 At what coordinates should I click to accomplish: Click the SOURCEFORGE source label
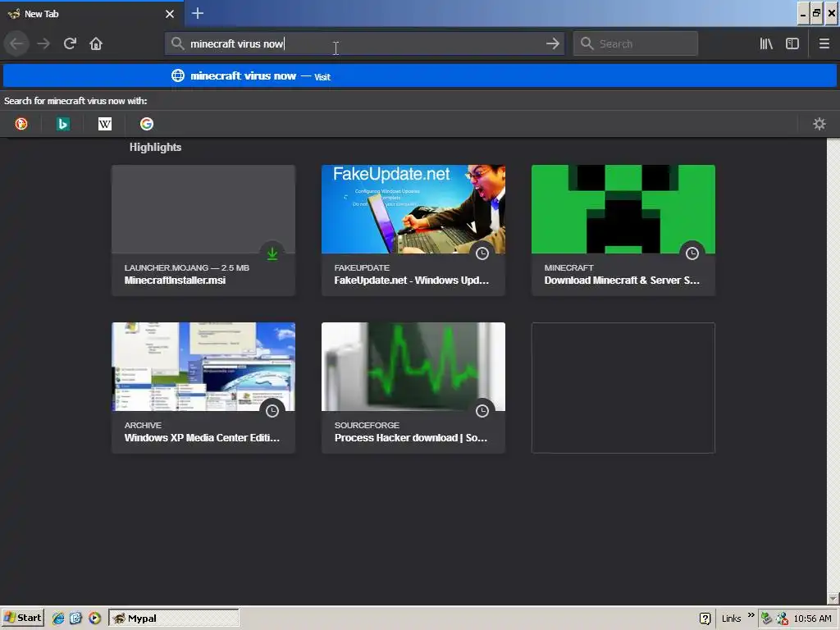pyautogui.click(x=367, y=425)
